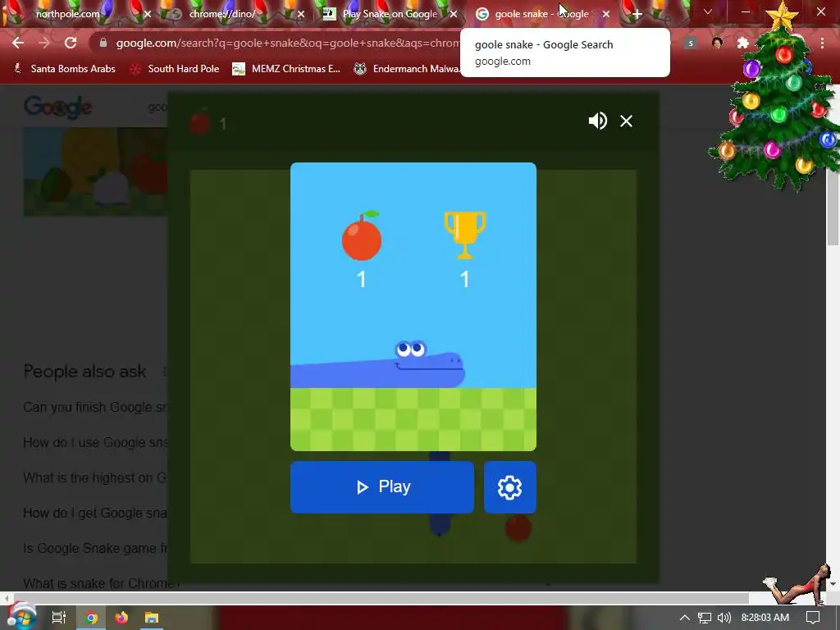Image resolution: width=840 pixels, height=630 pixels.
Task: Open File Explorer from taskbar
Action: point(152,618)
